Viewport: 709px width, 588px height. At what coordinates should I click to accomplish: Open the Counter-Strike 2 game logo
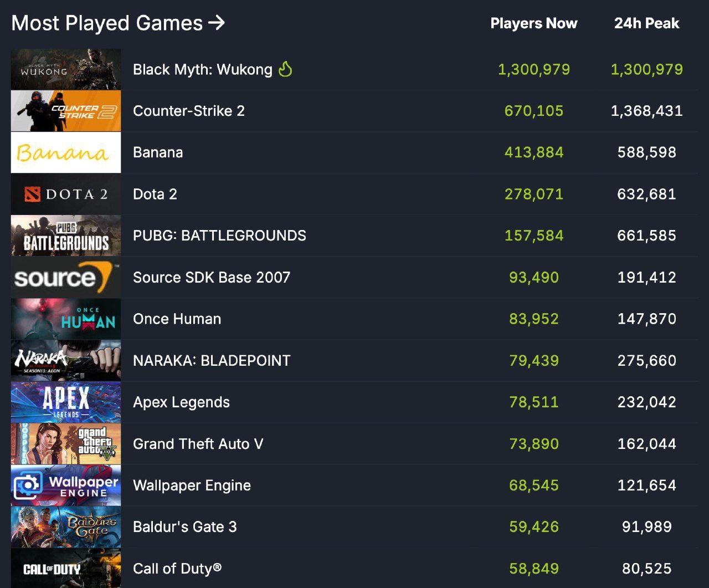(66, 111)
